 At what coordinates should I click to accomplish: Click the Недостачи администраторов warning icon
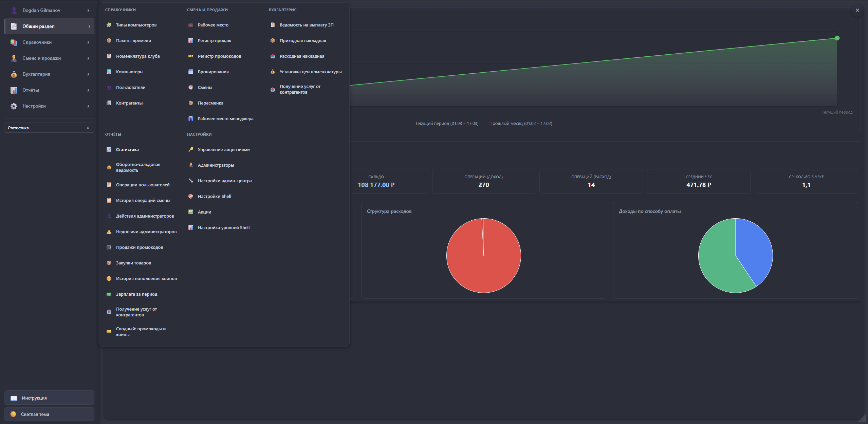coord(109,232)
